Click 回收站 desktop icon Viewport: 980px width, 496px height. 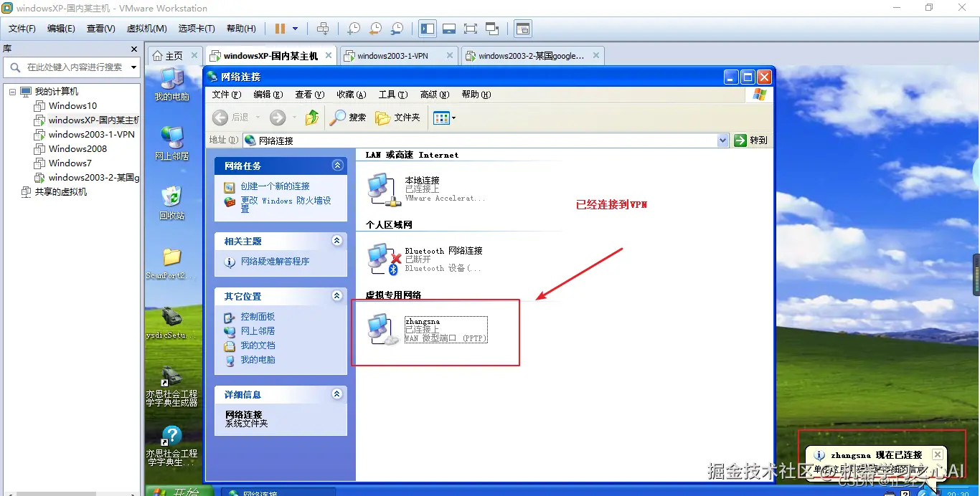(171, 203)
